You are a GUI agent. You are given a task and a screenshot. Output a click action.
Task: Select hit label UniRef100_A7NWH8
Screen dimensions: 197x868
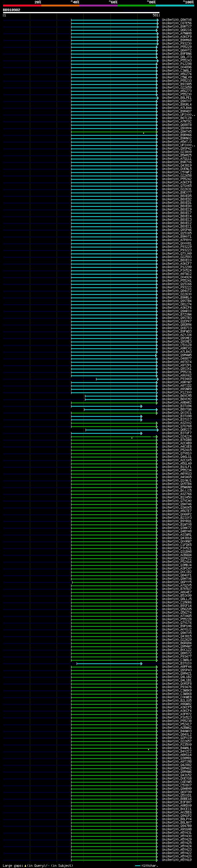click(x=177, y=33)
